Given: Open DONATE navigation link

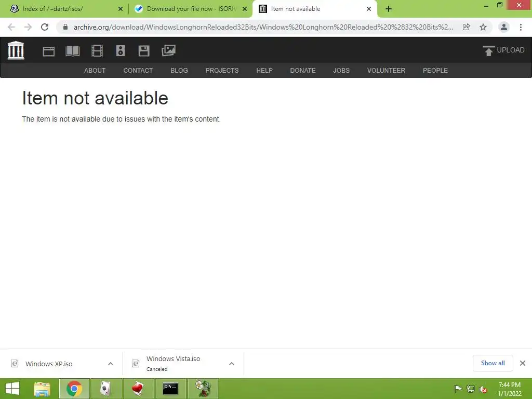Looking at the screenshot, I should point(303,71).
